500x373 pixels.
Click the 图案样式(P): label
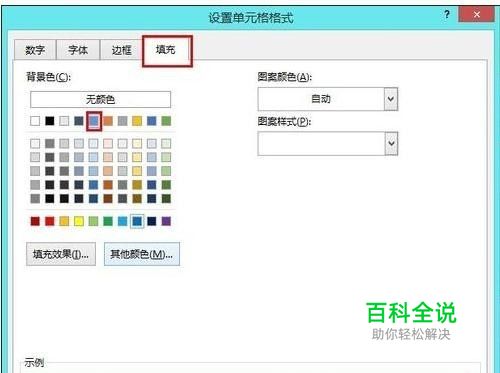(x=284, y=122)
